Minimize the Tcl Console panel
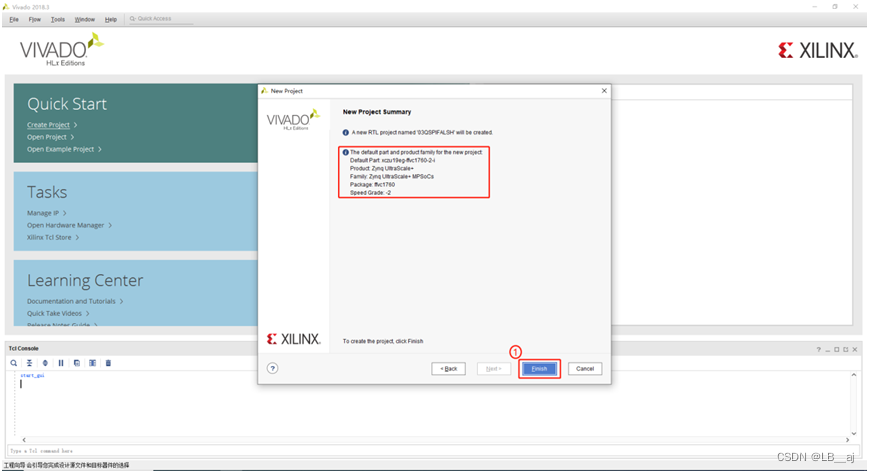Screen dimensions: 869x473 827,349
